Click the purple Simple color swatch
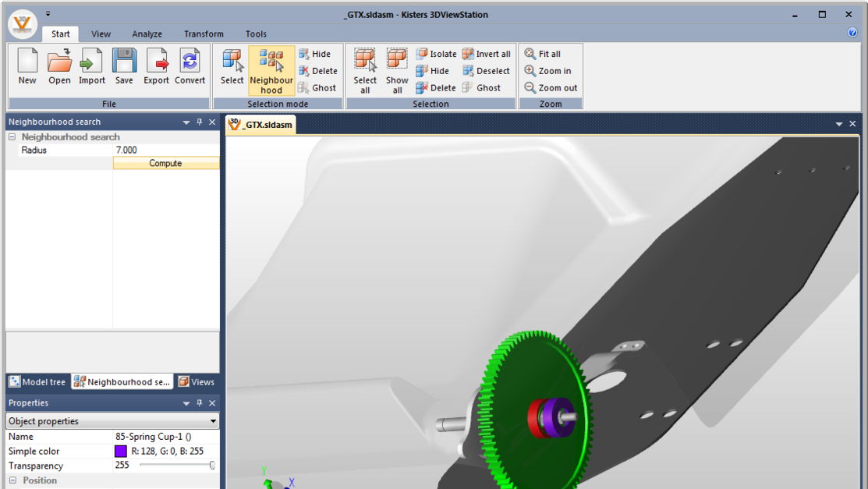 [x=121, y=452]
